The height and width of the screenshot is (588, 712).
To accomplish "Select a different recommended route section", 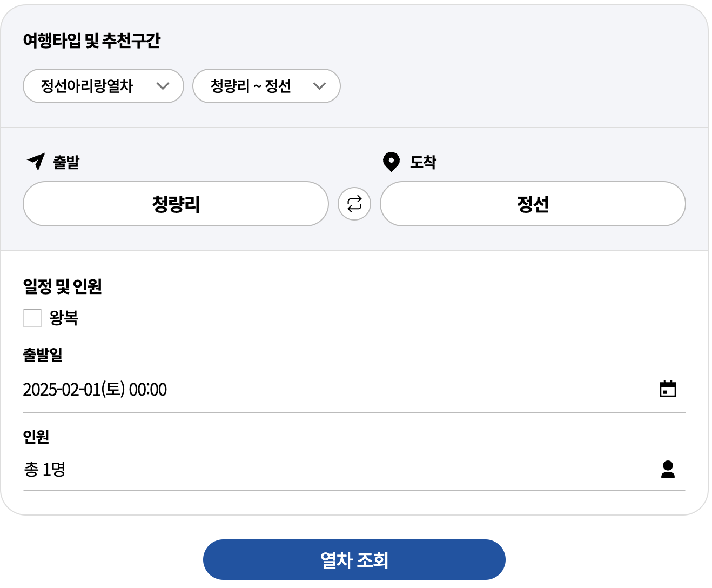I will [x=266, y=86].
